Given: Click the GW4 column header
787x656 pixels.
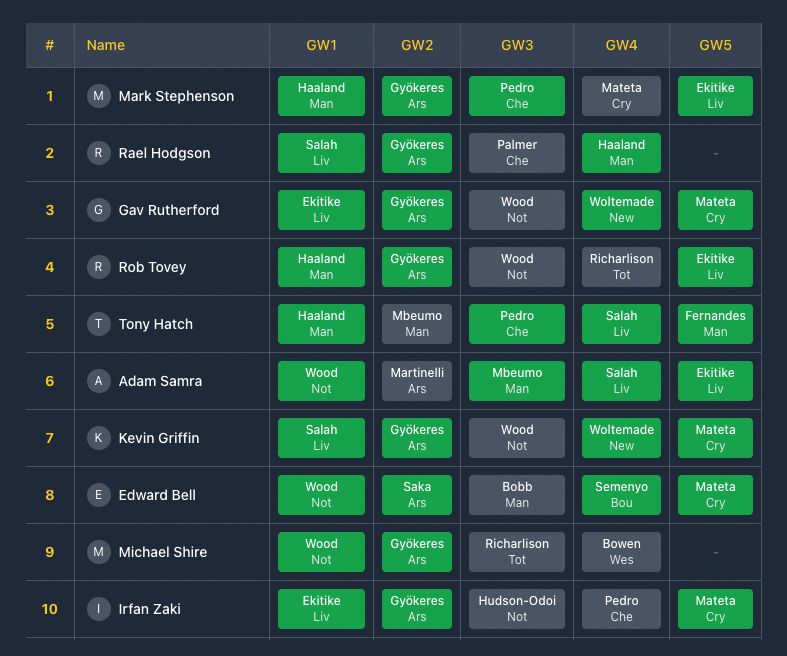Looking at the screenshot, I should (x=621, y=45).
